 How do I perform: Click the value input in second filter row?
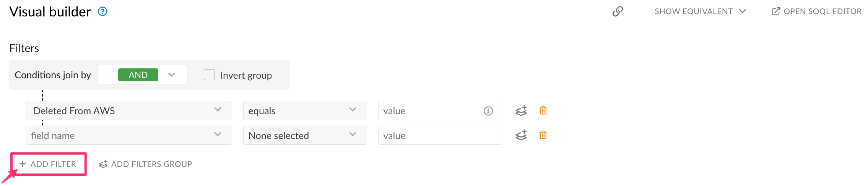point(440,136)
